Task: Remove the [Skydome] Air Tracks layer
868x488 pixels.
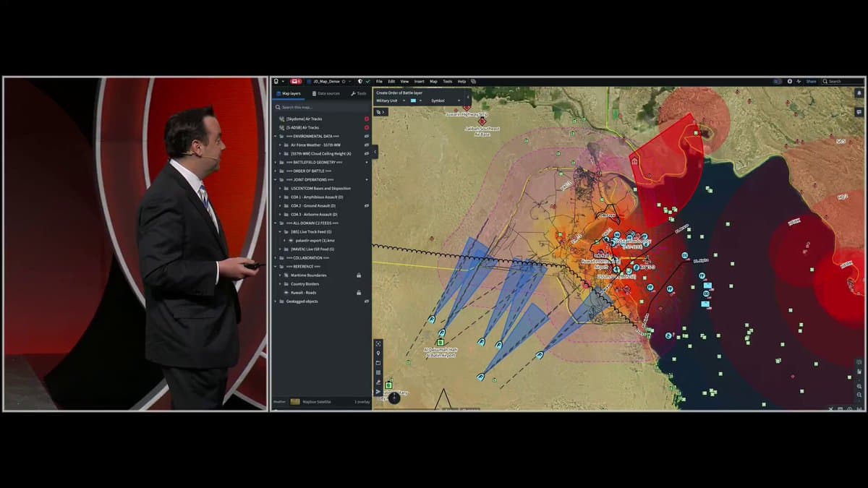Action: [x=365, y=118]
